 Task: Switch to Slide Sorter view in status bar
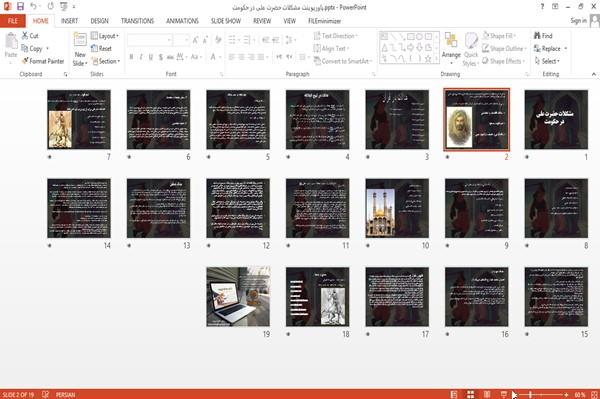(x=470, y=394)
